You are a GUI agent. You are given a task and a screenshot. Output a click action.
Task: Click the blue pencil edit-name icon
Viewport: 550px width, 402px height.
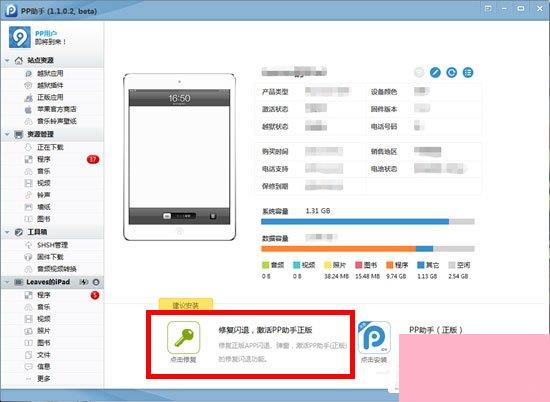(x=435, y=73)
